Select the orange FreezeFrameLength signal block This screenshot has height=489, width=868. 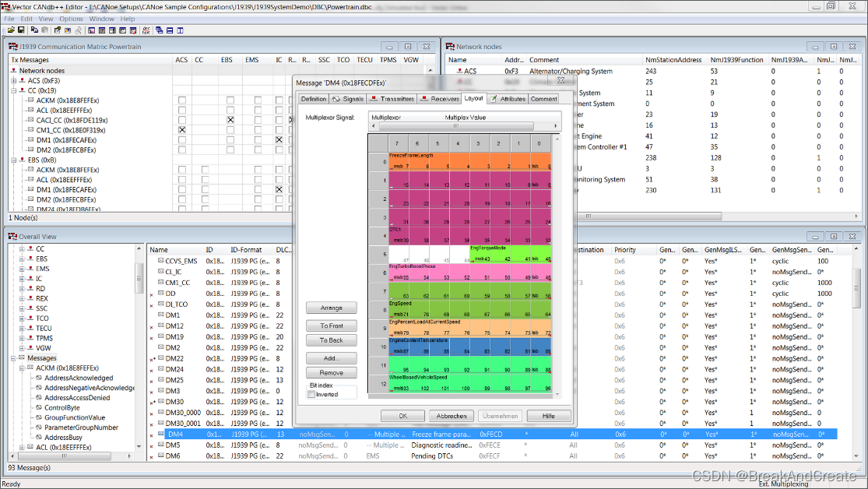click(x=469, y=162)
